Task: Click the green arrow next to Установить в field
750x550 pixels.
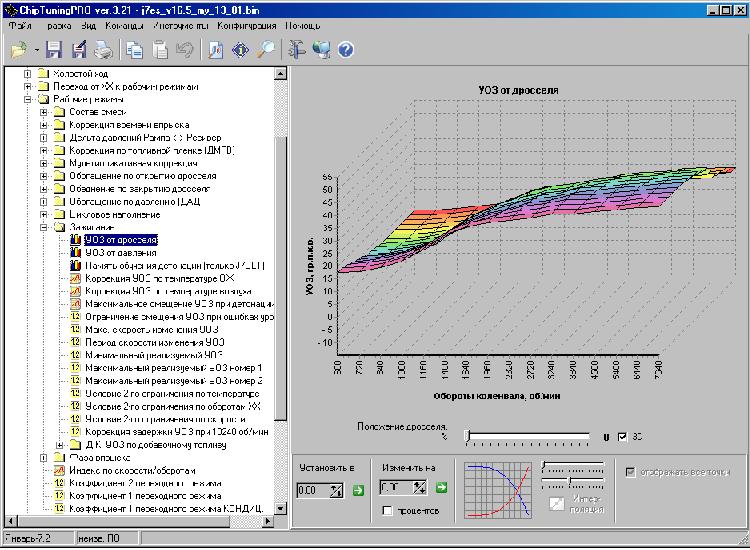Action: 358,489
